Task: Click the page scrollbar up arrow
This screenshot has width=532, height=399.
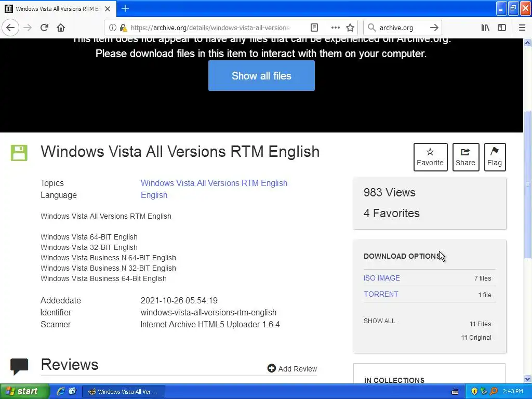Action: click(x=528, y=43)
